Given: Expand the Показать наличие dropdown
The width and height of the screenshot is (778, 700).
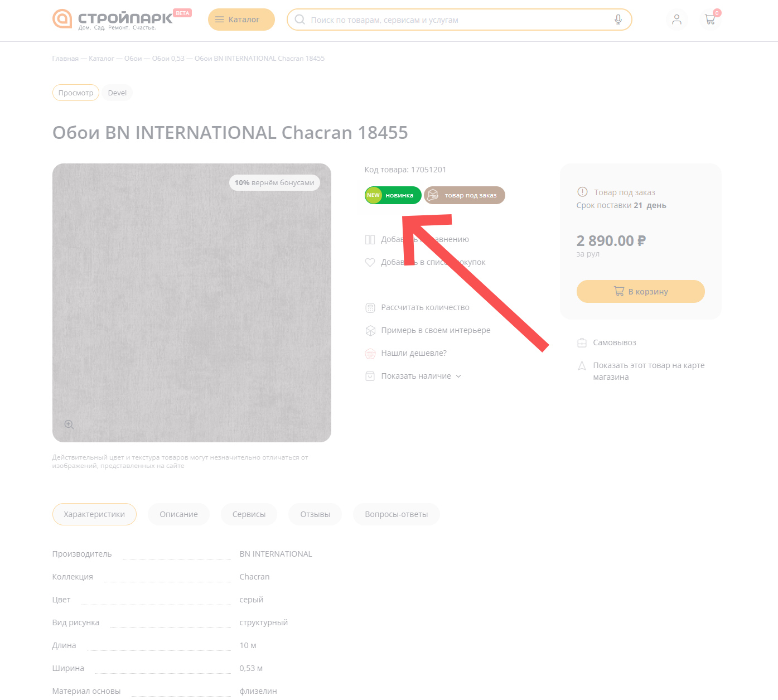Looking at the screenshot, I should (x=421, y=376).
